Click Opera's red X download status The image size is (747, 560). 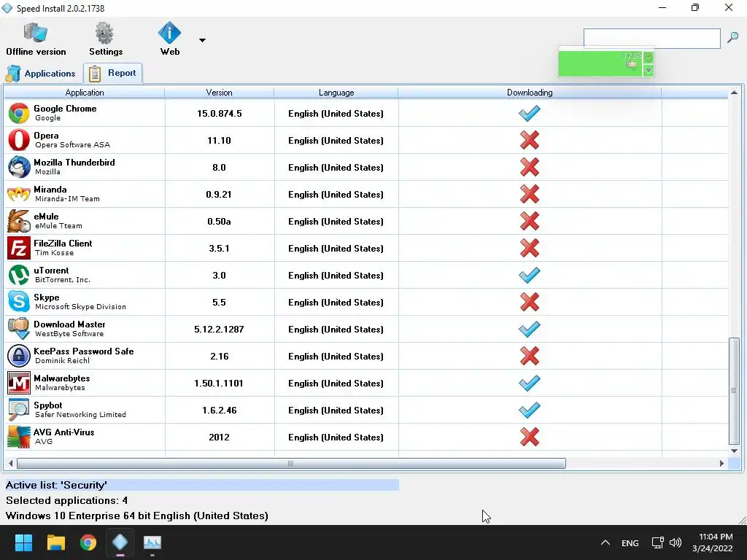[530, 140]
